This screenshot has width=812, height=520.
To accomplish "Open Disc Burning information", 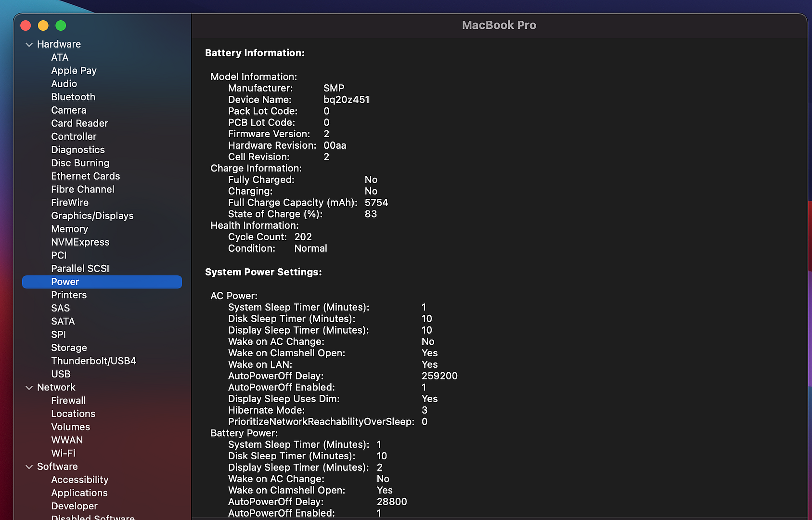I will [x=80, y=163].
